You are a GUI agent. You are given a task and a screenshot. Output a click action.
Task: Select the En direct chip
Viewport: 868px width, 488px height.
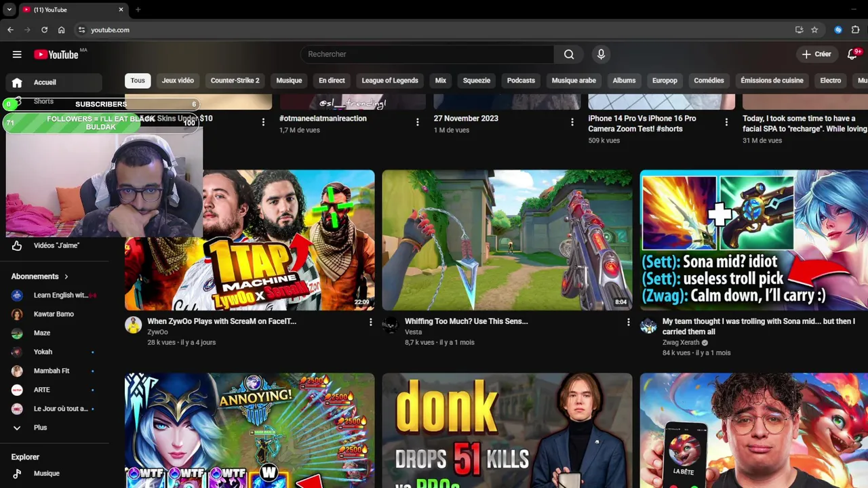(x=332, y=81)
